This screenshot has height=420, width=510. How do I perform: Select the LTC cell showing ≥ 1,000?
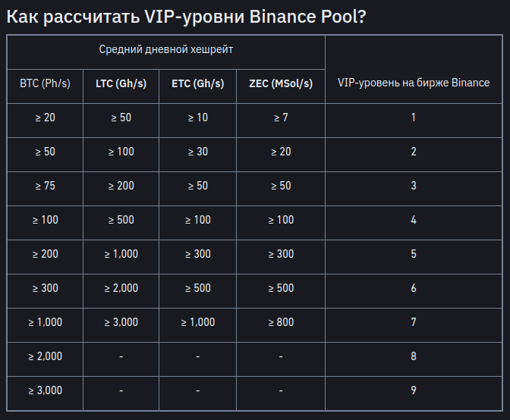(x=121, y=254)
